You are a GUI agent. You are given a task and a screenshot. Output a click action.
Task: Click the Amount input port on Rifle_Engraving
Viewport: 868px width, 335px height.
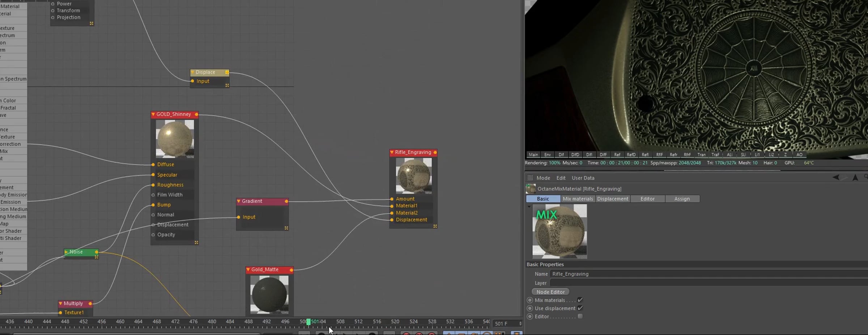392,199
